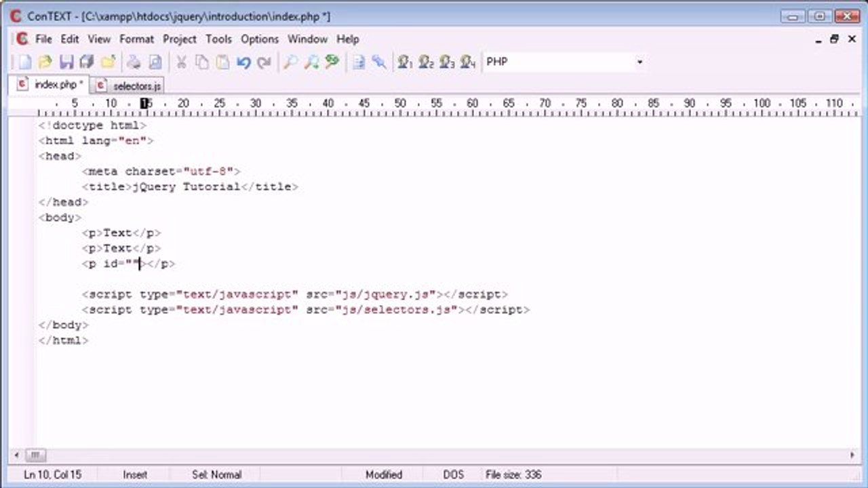Image resolution: width=868 pixels, height=488 pixels.
Task: Run user command 1 icon
Action: click(x=406, y=62)
